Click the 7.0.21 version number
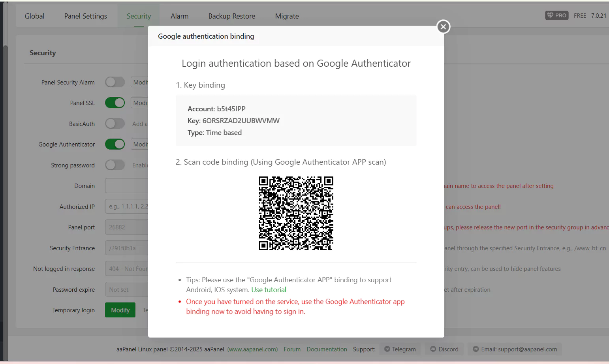609x364 pixels. [x=598, y=15]
